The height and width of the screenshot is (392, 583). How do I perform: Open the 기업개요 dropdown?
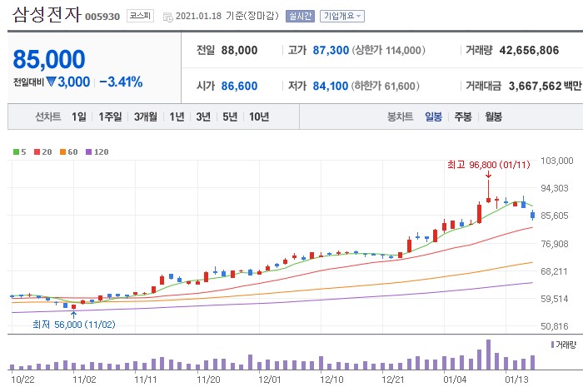[x=342, y=17]
